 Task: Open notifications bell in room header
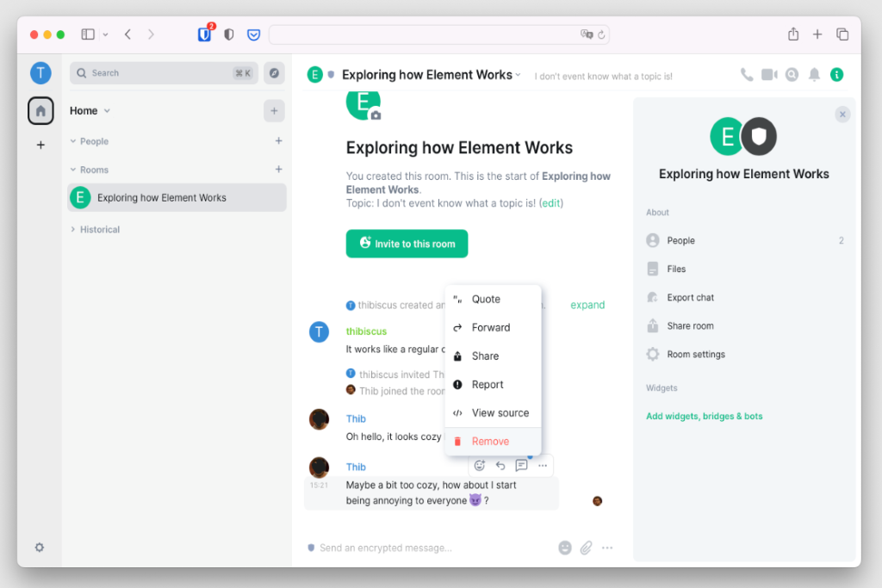[x=814, y=75]
